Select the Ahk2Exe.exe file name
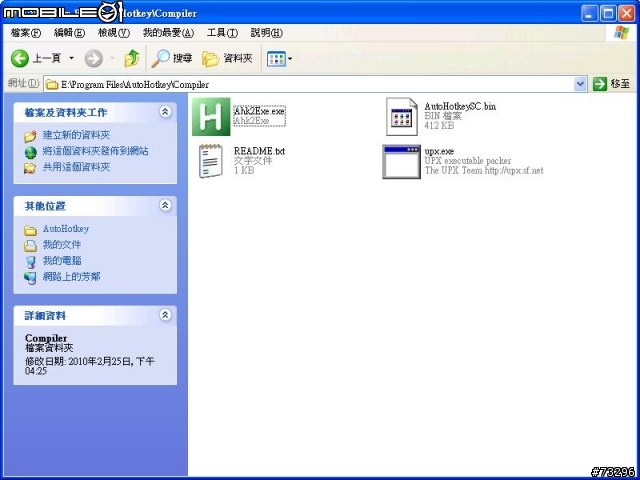The image size is (640, 480). pos(260,111)
